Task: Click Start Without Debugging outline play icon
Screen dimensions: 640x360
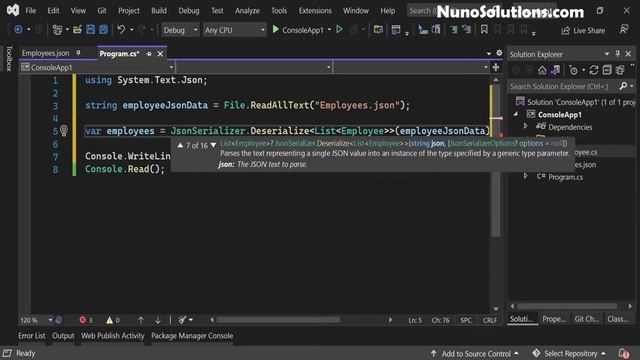Action: (339, 29)
